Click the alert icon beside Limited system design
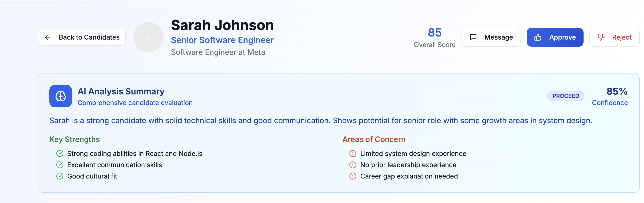This screenshot has width=644, height=203. [x=353, y=154]
